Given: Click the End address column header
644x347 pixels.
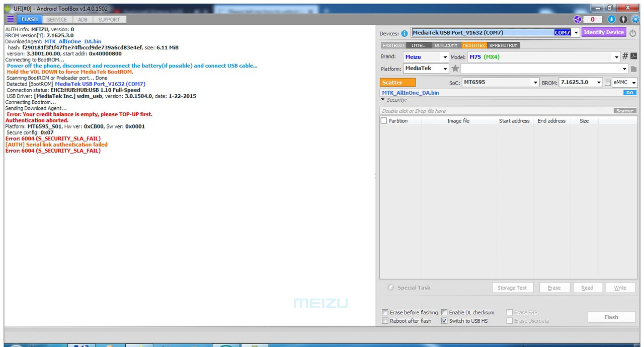Looking at the screenshot, I should pyautogui.click(x=551, y=121).
